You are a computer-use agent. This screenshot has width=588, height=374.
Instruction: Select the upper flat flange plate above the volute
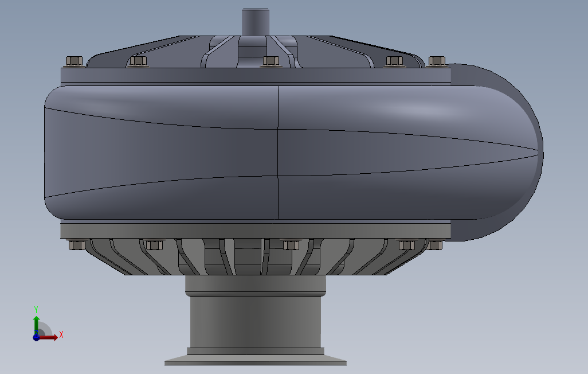click(256, 75)
